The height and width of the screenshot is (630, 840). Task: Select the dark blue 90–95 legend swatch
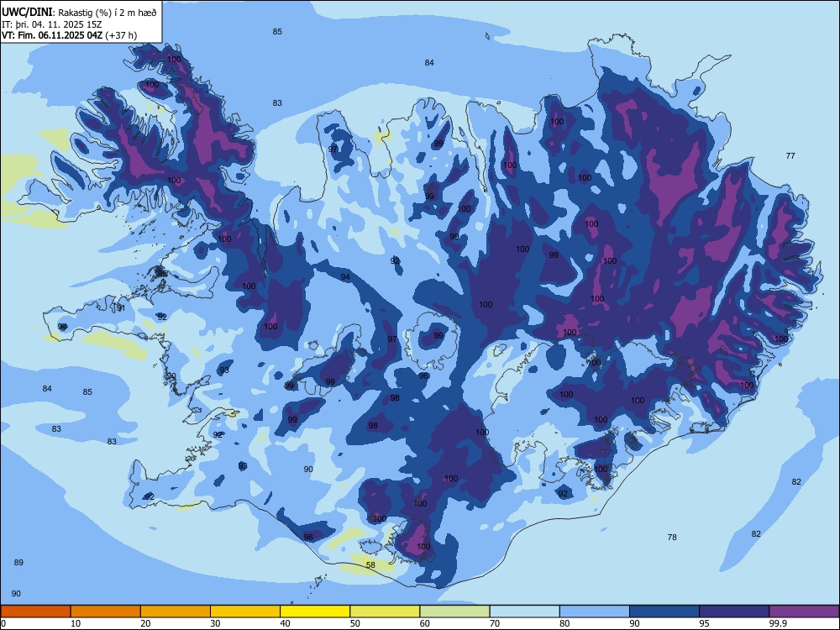pyautogui.click(x=664, y=612)
